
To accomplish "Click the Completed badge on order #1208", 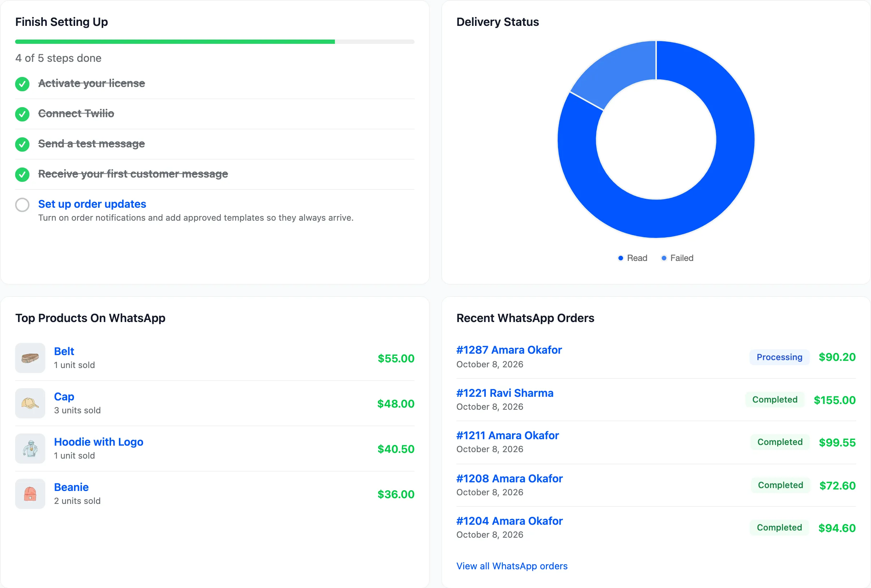I will [x=781, y=485].
